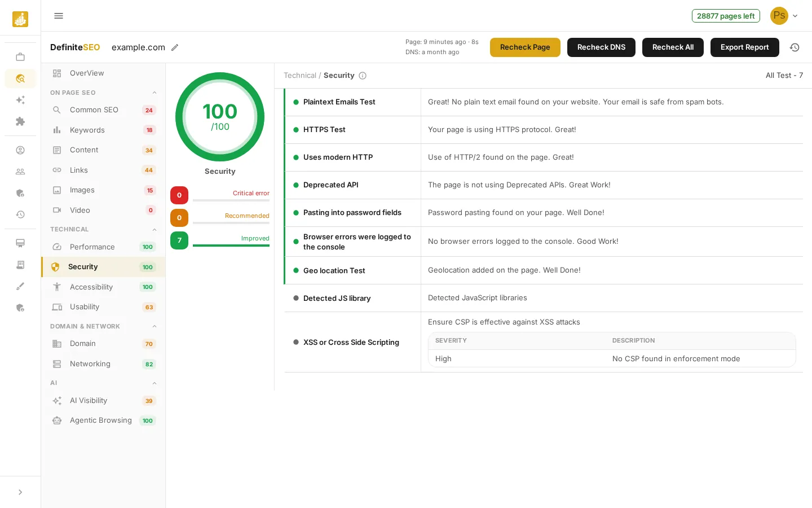Click the 100/100 Security score gauge
Screen dimensions: 812x508
(220, 117)
